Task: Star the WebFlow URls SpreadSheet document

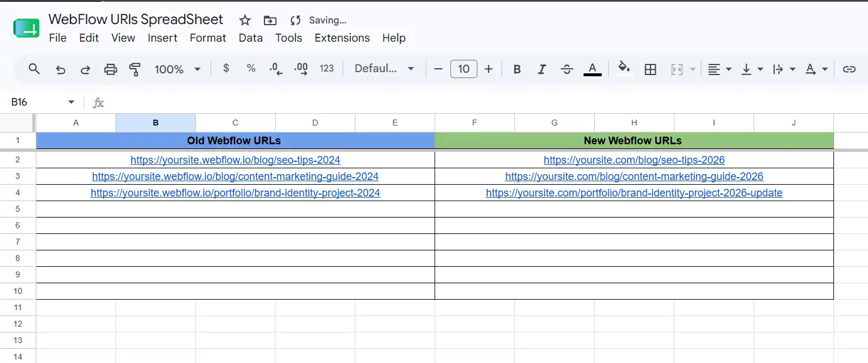Action: coord(245,21)
